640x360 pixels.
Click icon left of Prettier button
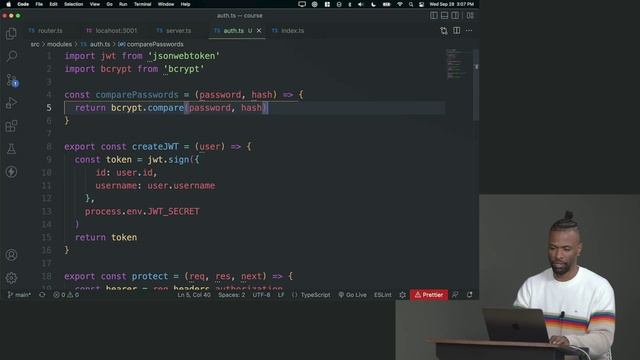tap(402, 295)
